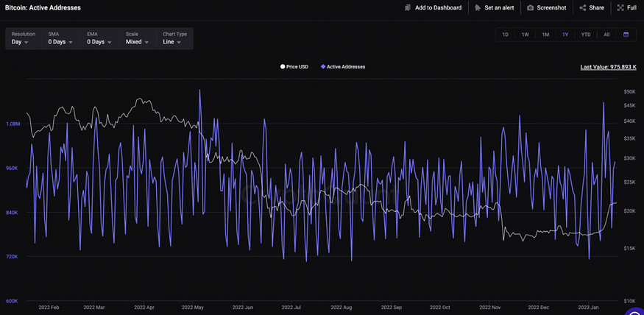The width and height of the screenshot is (644, 315).
Task: Click the Set an alert button label
Action: (499, 8)
